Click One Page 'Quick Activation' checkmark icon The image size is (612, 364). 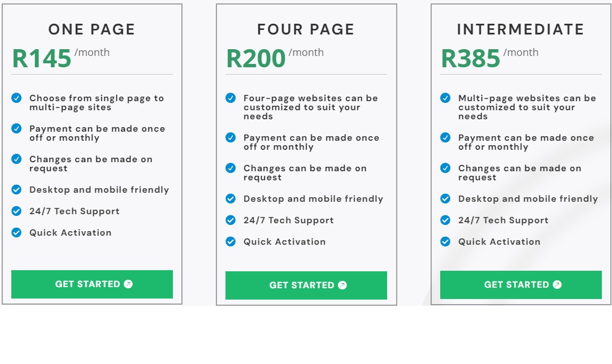[x=16, y=232]
